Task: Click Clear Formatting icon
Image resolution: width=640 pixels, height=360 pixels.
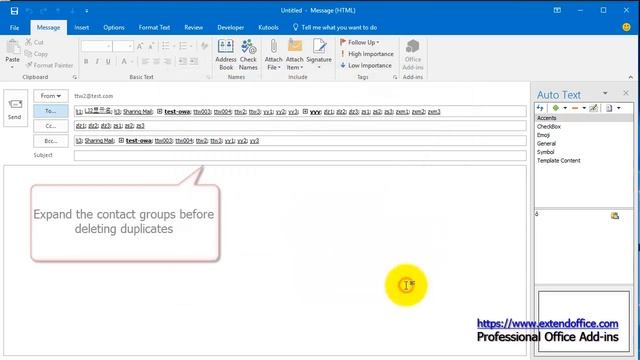Action: click(204, 46)
